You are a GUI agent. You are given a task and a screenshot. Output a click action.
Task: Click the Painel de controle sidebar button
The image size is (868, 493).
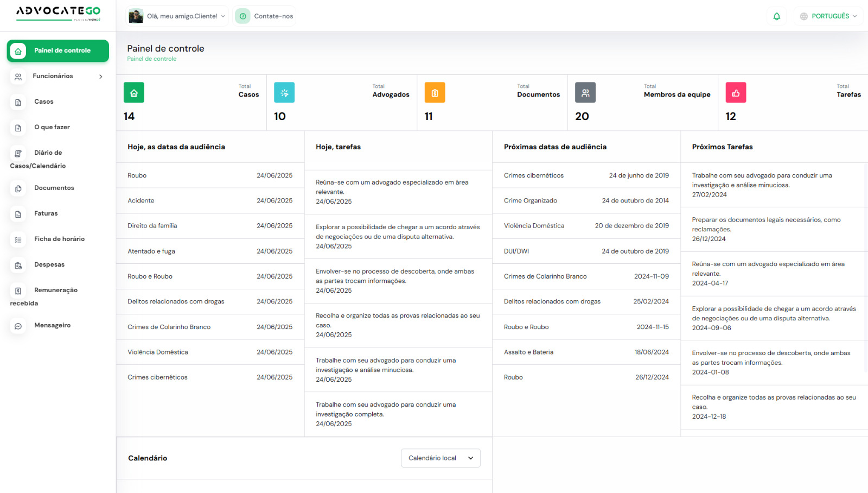tap(58, 50)
